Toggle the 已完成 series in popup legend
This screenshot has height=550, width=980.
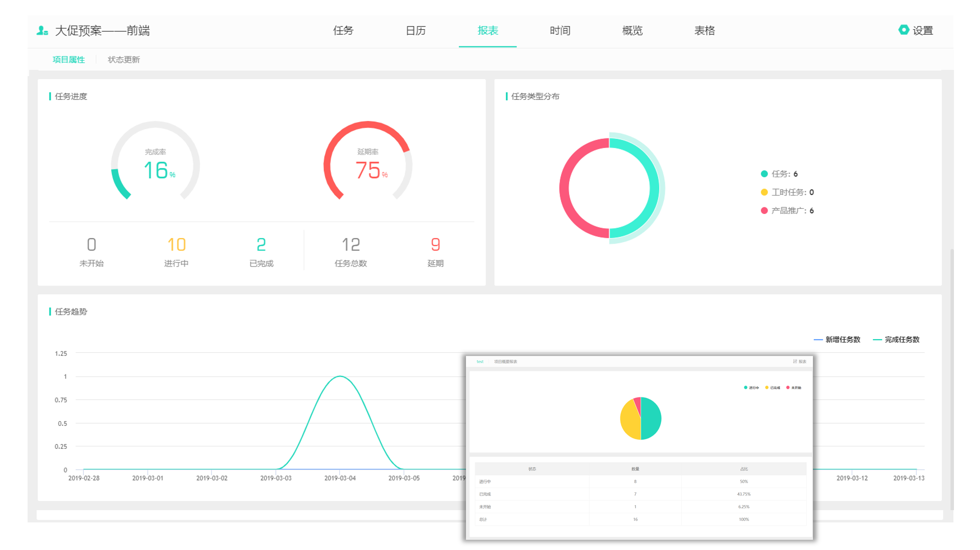[773, 388]
